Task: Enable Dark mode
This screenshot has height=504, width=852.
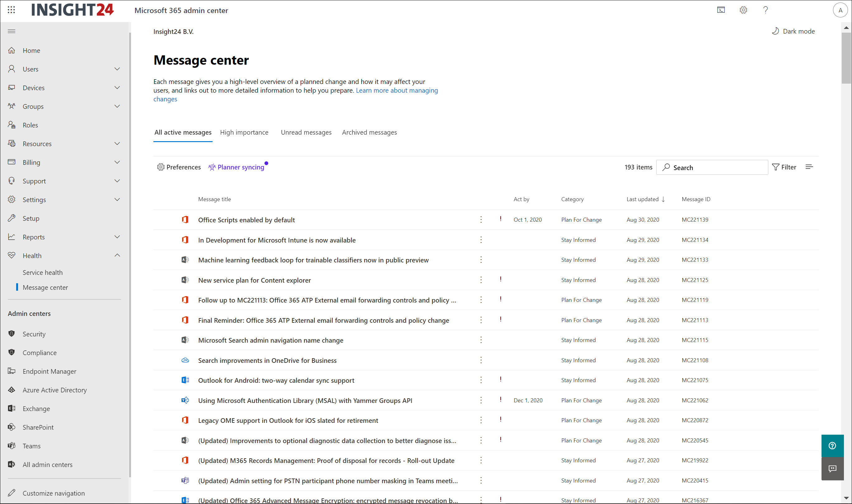Action: (793, 31)
